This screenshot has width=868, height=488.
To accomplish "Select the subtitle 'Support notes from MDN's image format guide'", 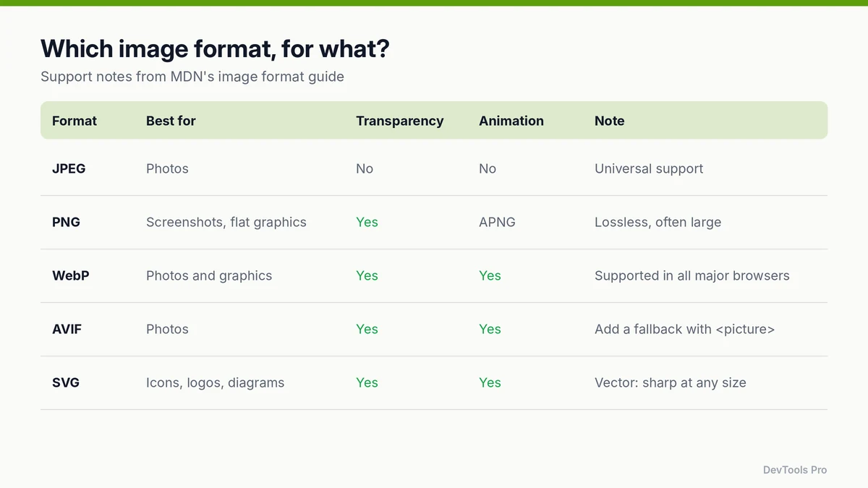I will 192,76.
